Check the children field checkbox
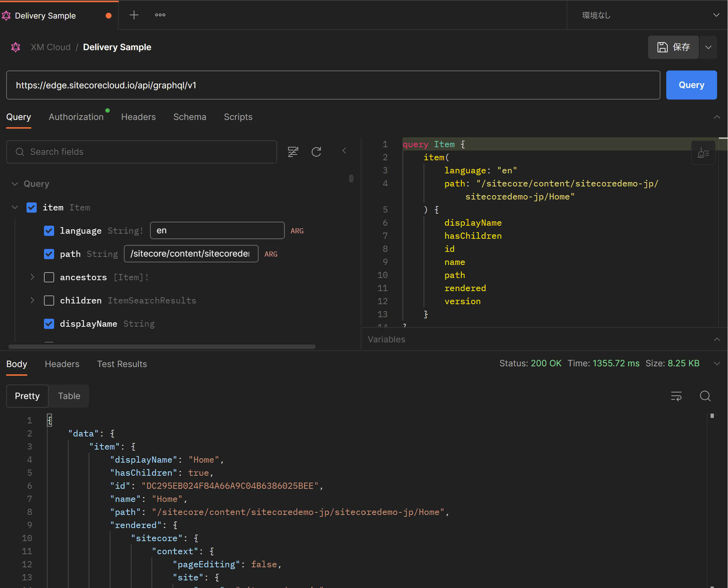The width and height of the screenshot is (728, 588). point(49,301)
